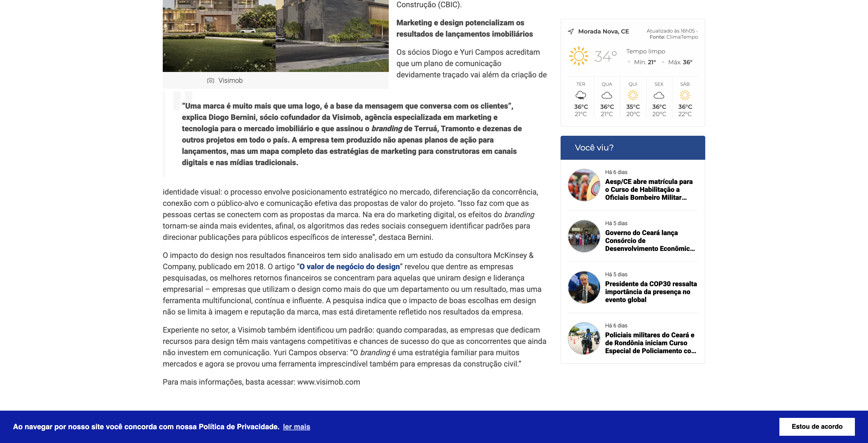
Task: Click the camera icon beside Visimob caption
Action: pos(211,81)
